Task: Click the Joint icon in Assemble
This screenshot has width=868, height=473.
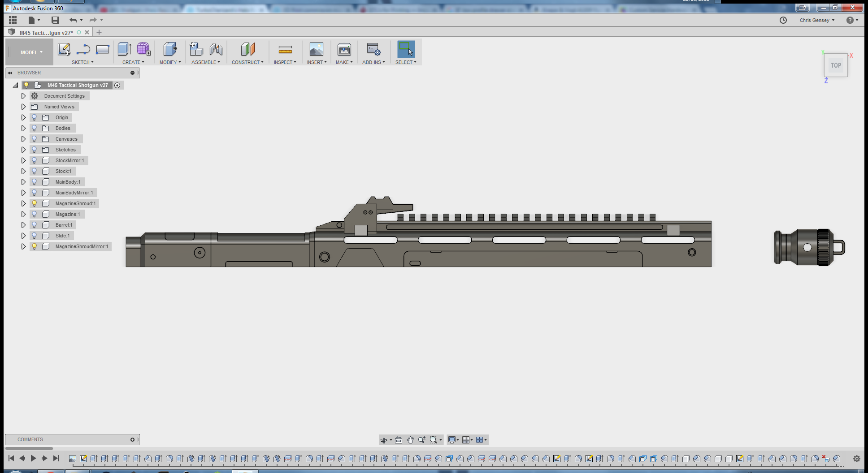Action: click(216, 49)
